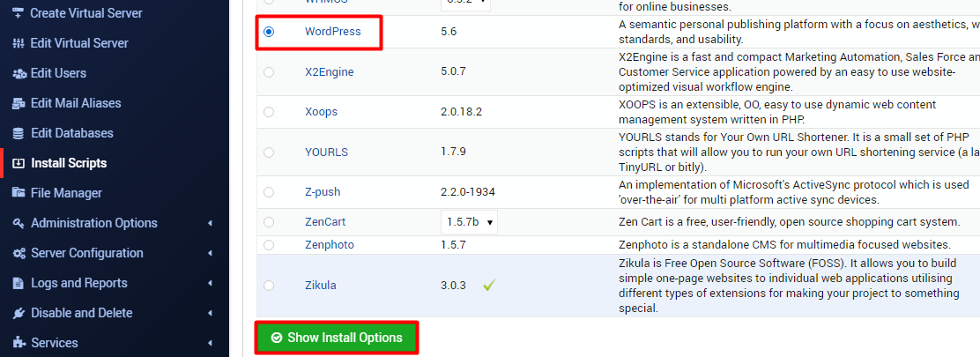
Task: Open the YOURLS script link
Action: 326,152
